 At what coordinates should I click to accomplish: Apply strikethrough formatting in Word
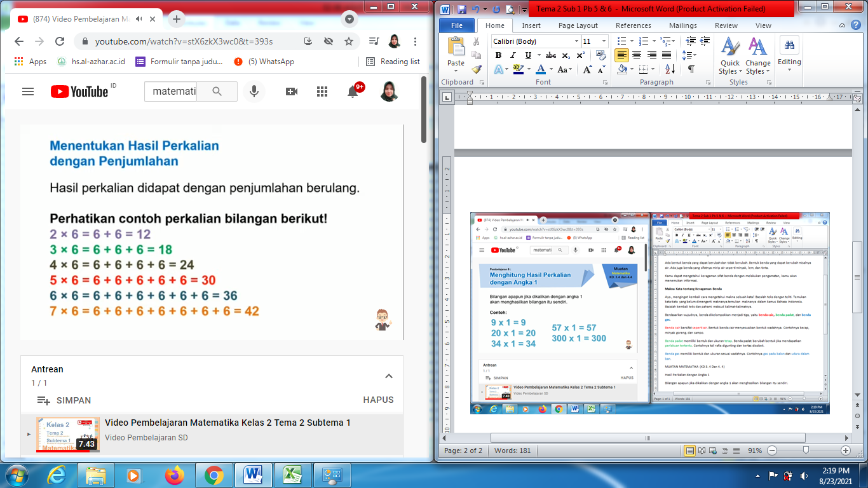pos(551,55)
